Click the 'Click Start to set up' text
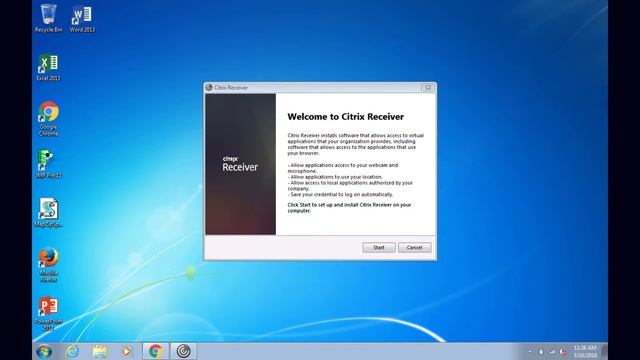640x360 pixels. click(349, 208)
